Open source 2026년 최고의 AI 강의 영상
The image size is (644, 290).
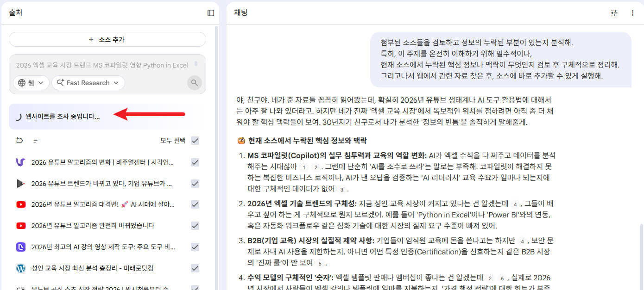tap(103, 247)
